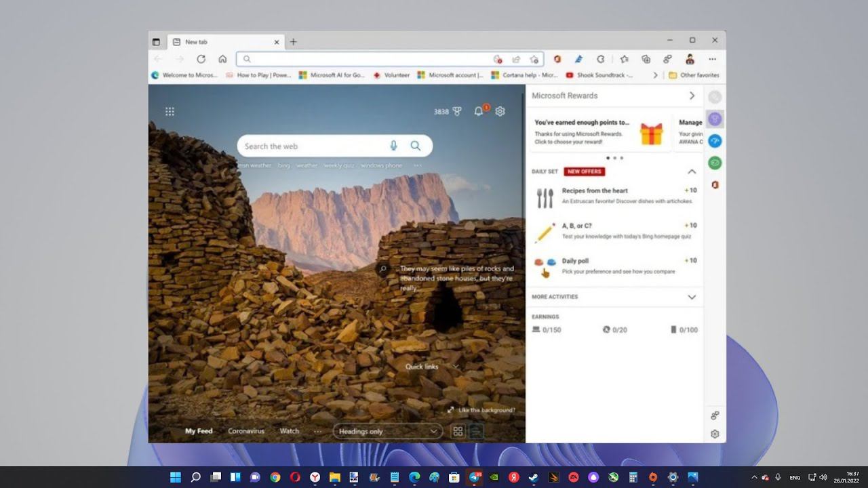868x488 pixels.
Task: Open the notifications bell
Action: [479, 111]
